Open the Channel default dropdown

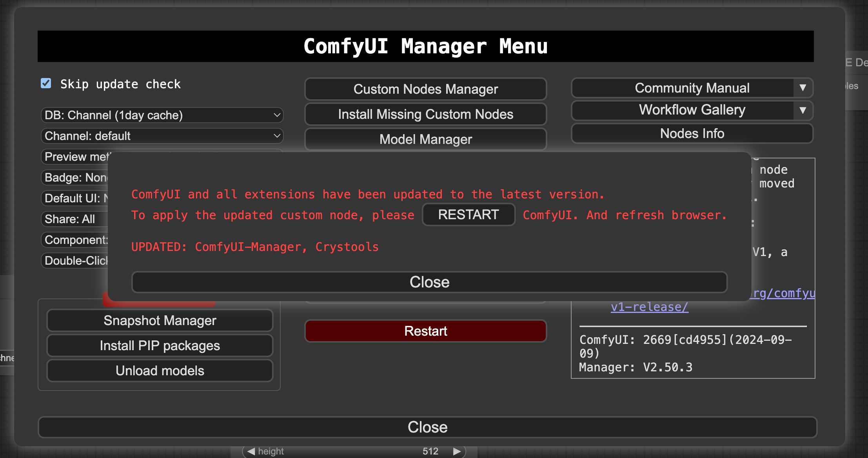[x=162, y=136]
